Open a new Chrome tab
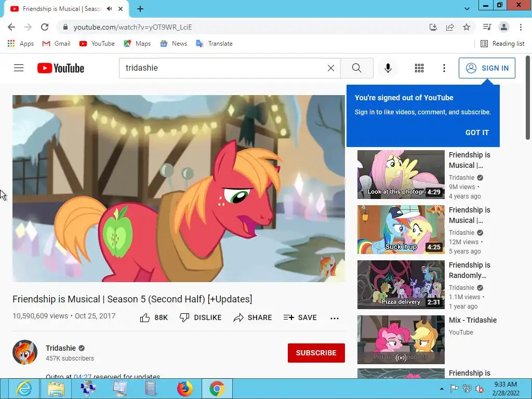532x399 pixels. 140,9
